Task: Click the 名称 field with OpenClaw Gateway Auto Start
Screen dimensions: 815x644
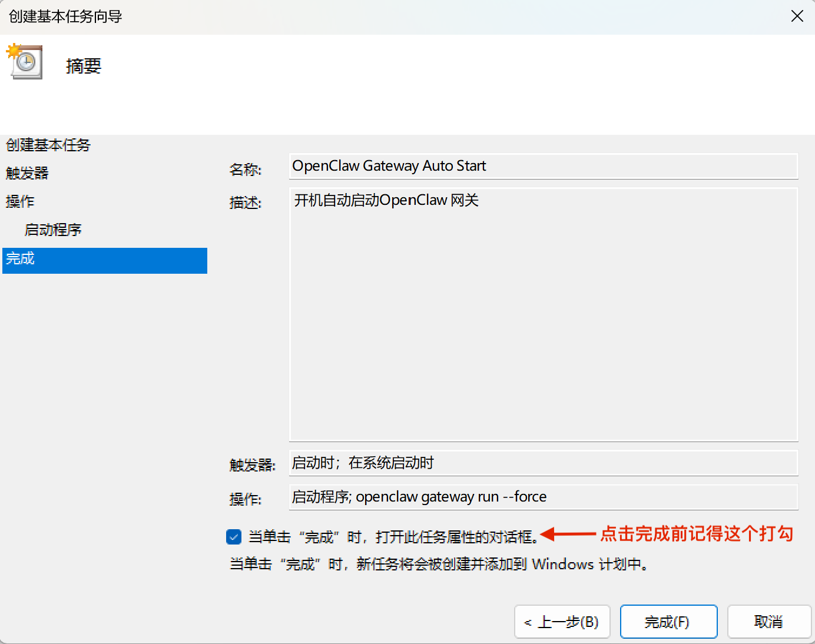Action: click(x=544, y=166)
